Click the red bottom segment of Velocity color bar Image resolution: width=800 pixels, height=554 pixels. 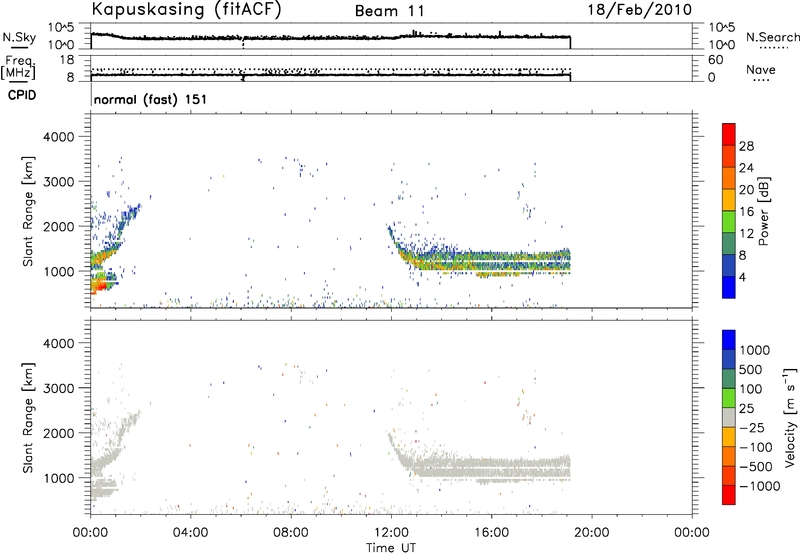[729, 495]
